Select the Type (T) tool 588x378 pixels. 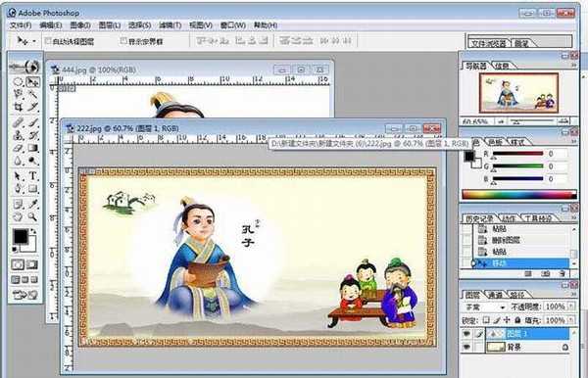pos(33,175)
